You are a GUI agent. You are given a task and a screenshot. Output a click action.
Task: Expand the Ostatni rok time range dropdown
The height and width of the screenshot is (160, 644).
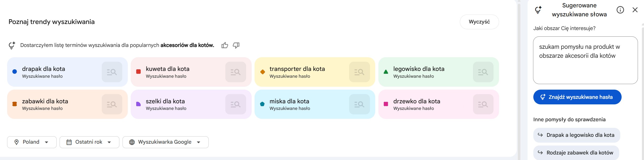pyautogui.click(x=89, y=142)
